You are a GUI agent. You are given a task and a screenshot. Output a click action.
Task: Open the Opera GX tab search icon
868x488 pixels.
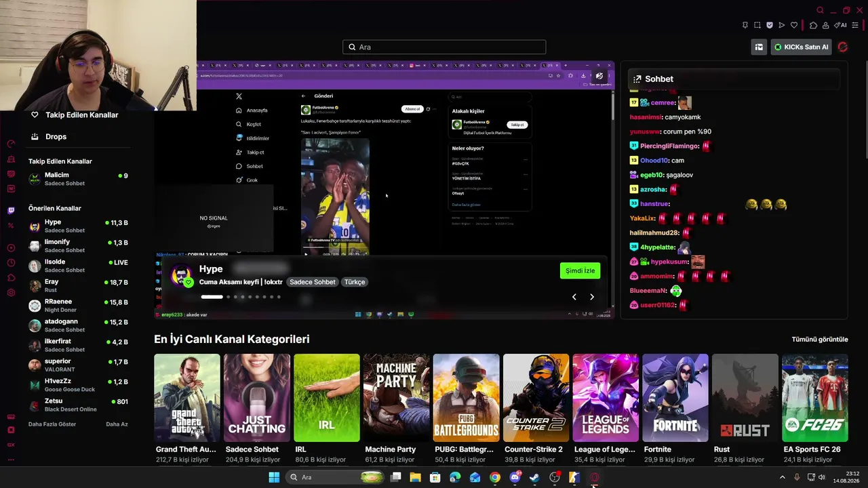click(820, 10)
